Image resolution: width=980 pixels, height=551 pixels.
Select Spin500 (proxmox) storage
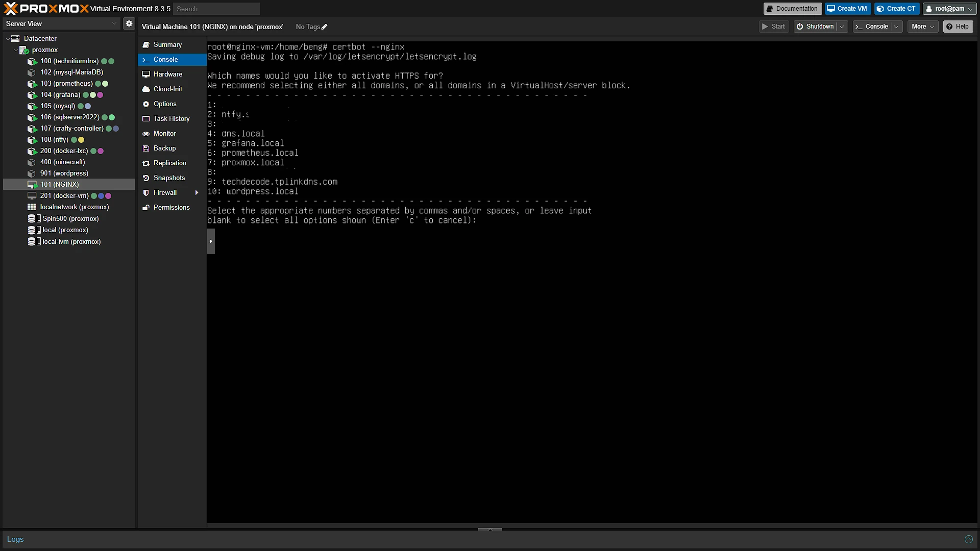coord(70,219)
